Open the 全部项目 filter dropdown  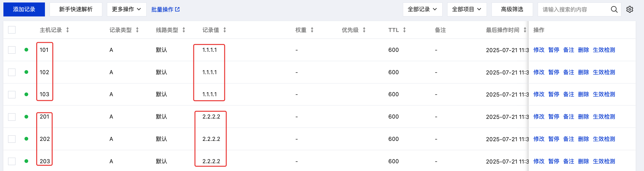click(467, 9)
